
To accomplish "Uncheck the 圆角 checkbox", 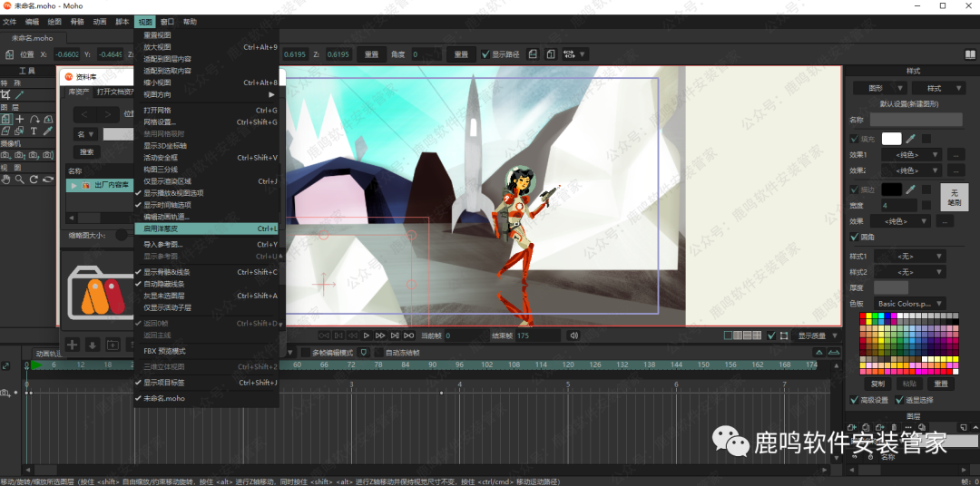I will click(x=854, y=237).
